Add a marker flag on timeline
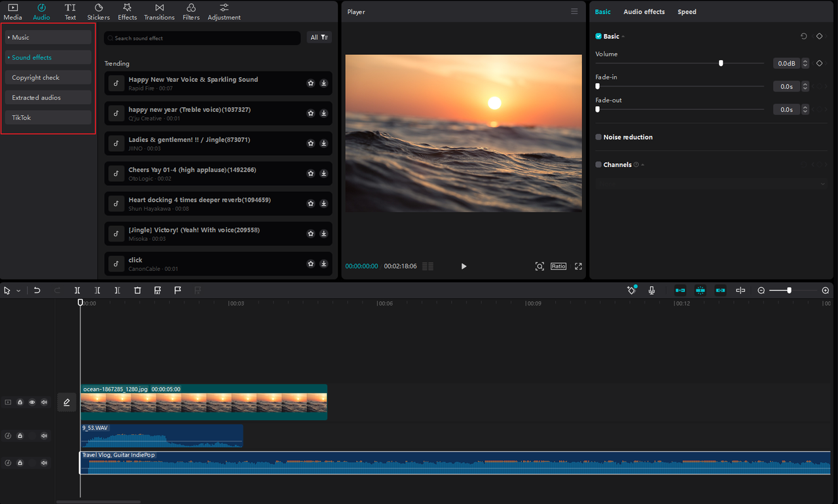Image resolution: width=838 pixels, height=504 pixels. pyautogui.click(x=177, y=290)
